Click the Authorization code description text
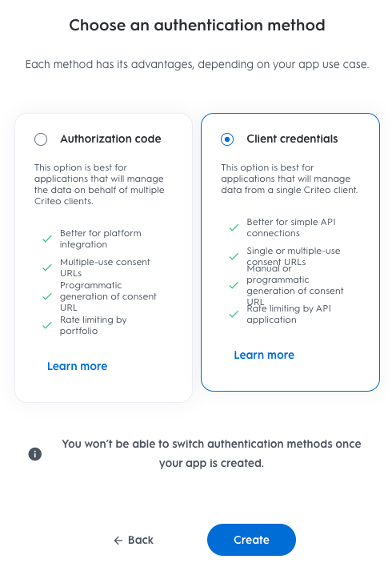Viewport: 392px width, 567px height. point(99,184)
